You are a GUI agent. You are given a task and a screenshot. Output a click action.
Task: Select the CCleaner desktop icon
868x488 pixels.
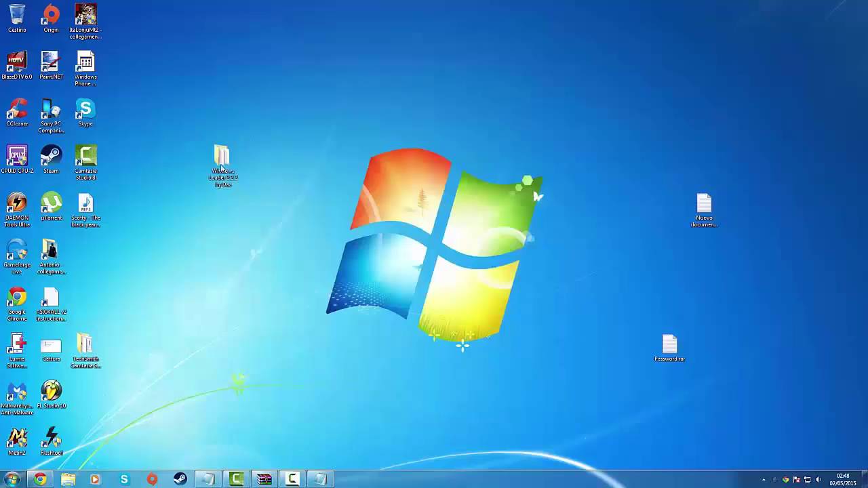(17, 113)
